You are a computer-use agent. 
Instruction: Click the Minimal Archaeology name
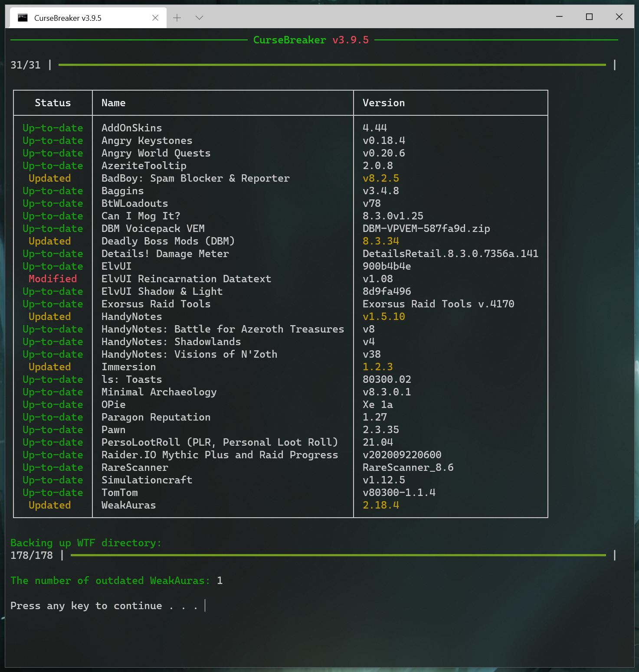point(159,392)
